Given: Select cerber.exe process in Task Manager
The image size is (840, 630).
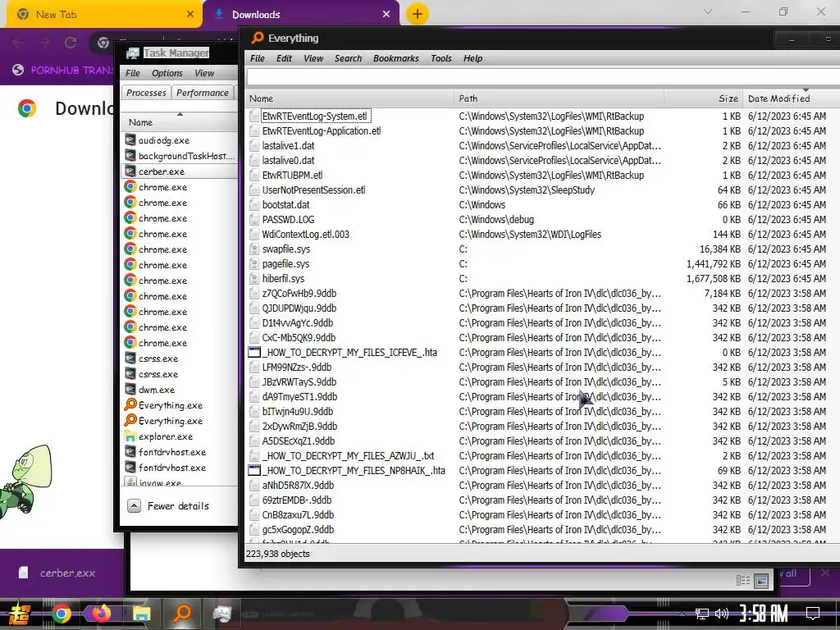Looking at the screenshot, I should pyautogui.click(x=180, y=171).
